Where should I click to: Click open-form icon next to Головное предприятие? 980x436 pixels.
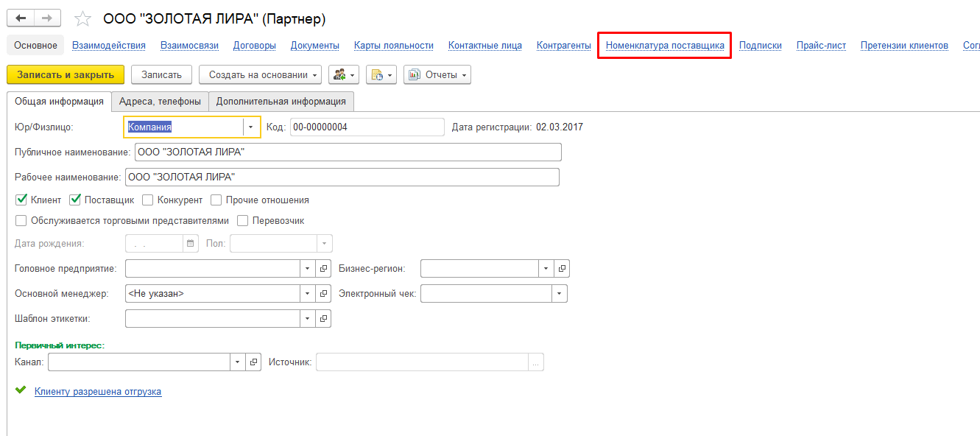(323, 269)
